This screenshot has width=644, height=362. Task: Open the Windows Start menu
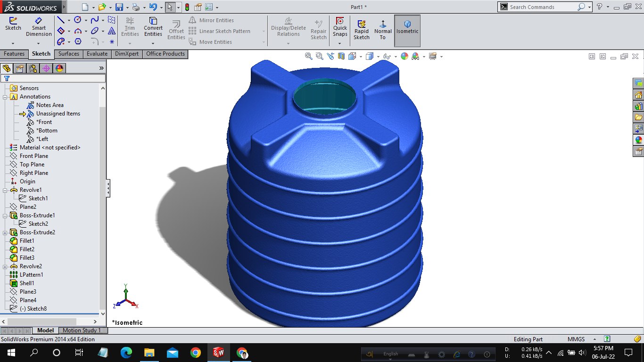[11, 353]
